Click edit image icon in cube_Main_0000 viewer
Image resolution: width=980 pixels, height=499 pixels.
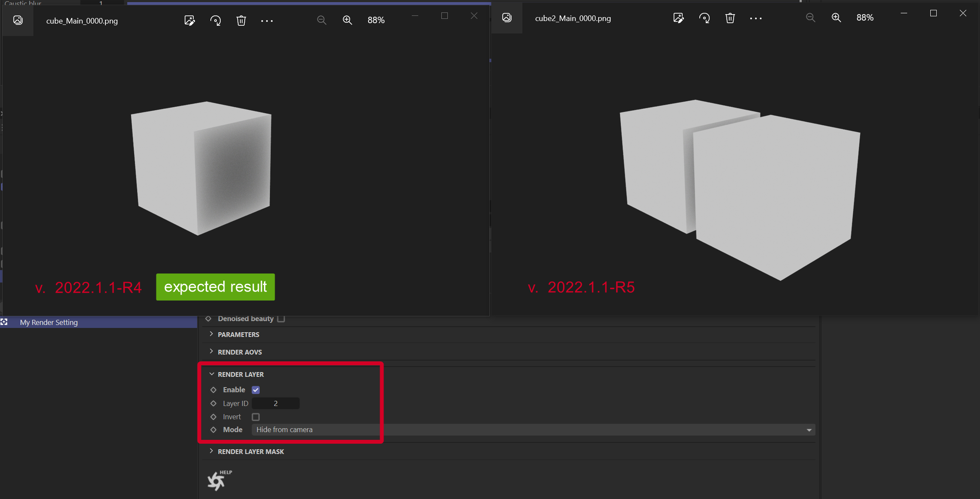tap(189, 21)
